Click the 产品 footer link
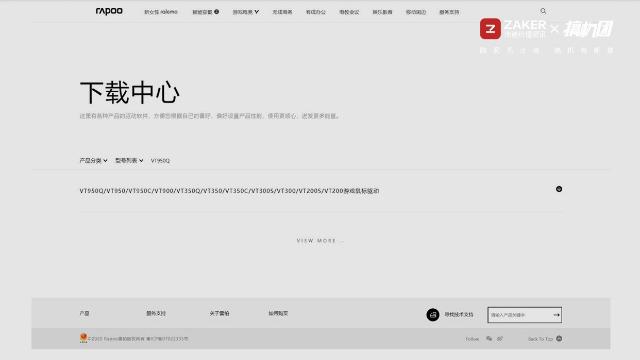This screenshot has width=640, height=360. pos(84,313)
